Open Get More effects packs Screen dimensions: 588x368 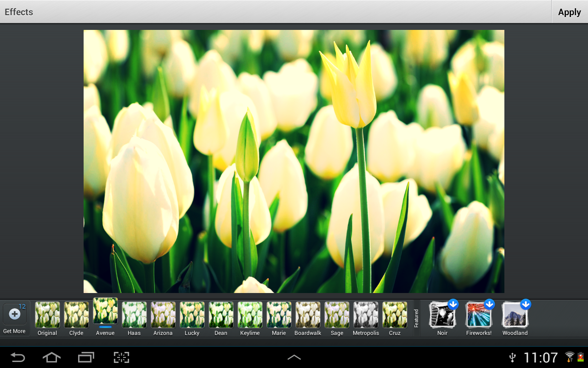(x=14, y=318)
